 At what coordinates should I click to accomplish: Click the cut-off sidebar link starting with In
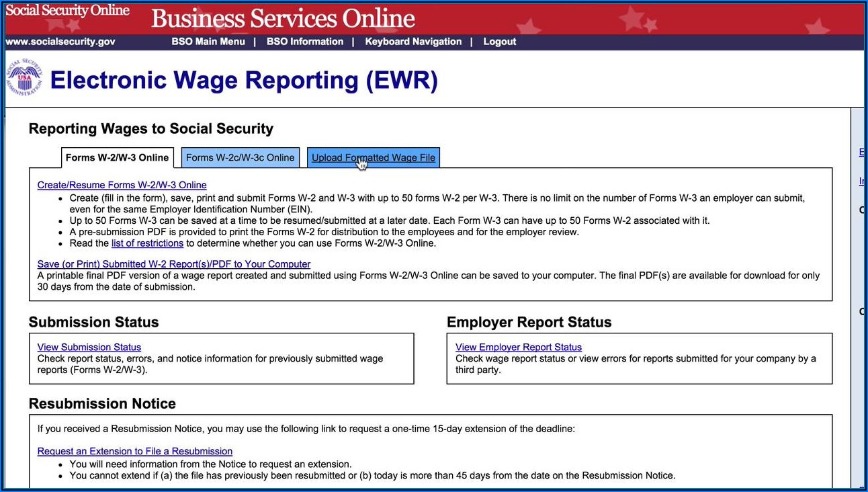point(862,181)
